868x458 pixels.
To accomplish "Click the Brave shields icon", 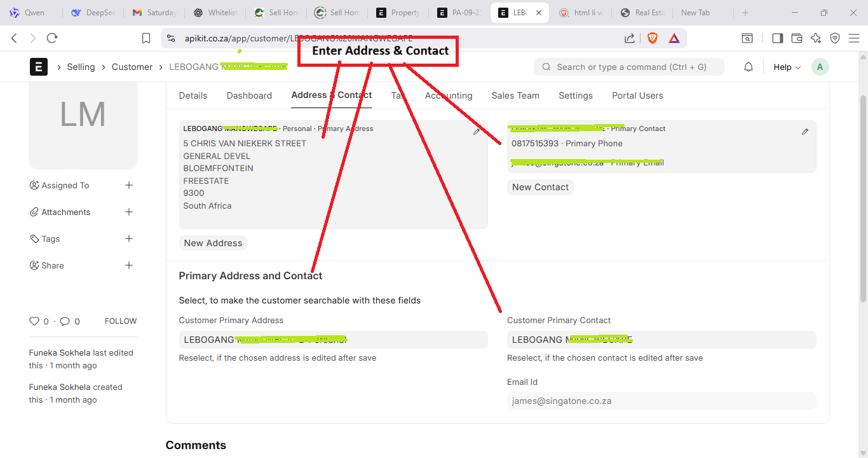I will click(653, 38).
